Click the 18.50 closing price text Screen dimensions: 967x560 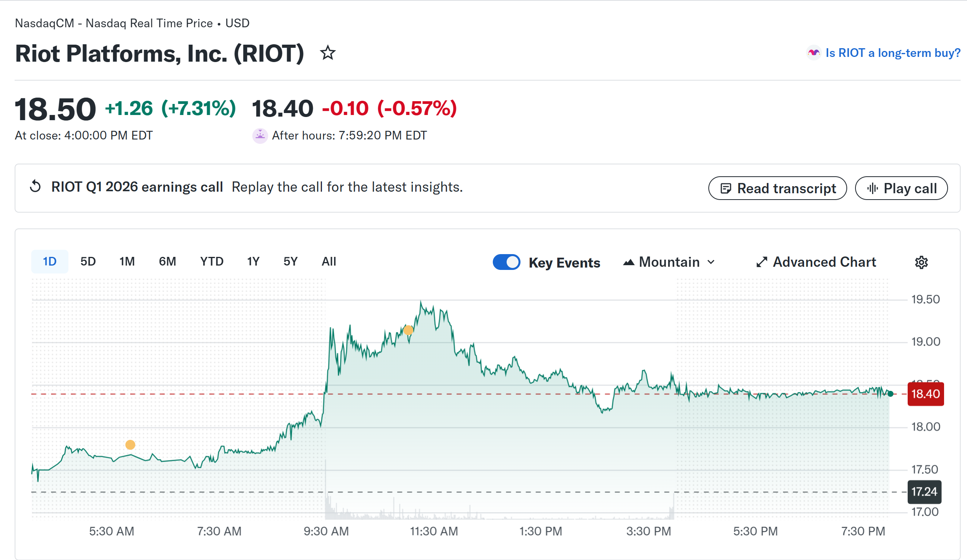pyautogui.click(x=55, y=109)
